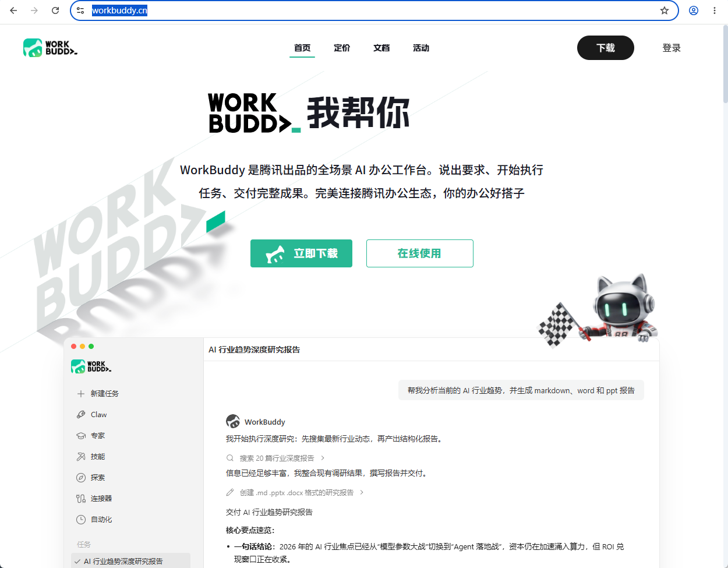Click the WorkBuddy logo in the app sidebar

91,366
